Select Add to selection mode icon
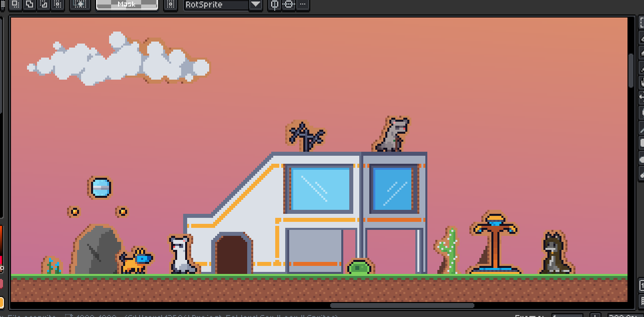Viewport: 644px width, 317px height. pyautogui.click(x=30, y=4)
